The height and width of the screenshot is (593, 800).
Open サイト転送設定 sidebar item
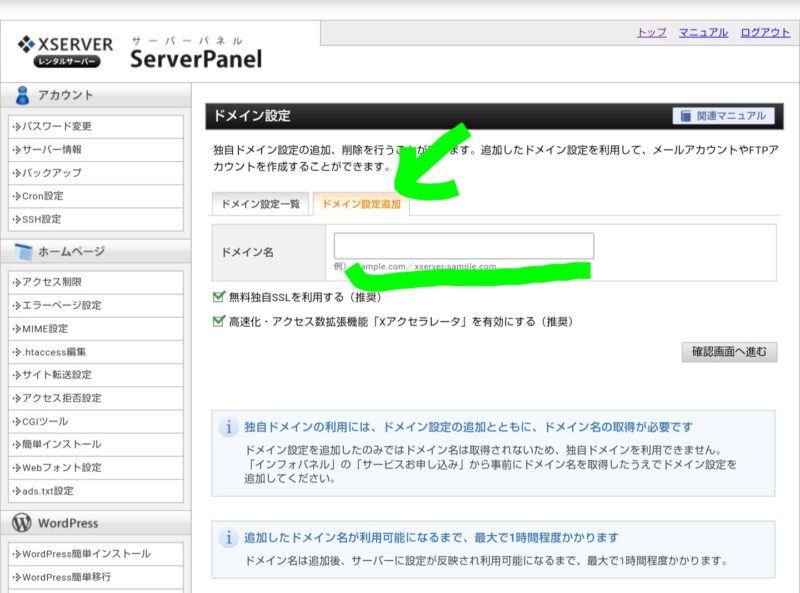(x=96, y=375)
